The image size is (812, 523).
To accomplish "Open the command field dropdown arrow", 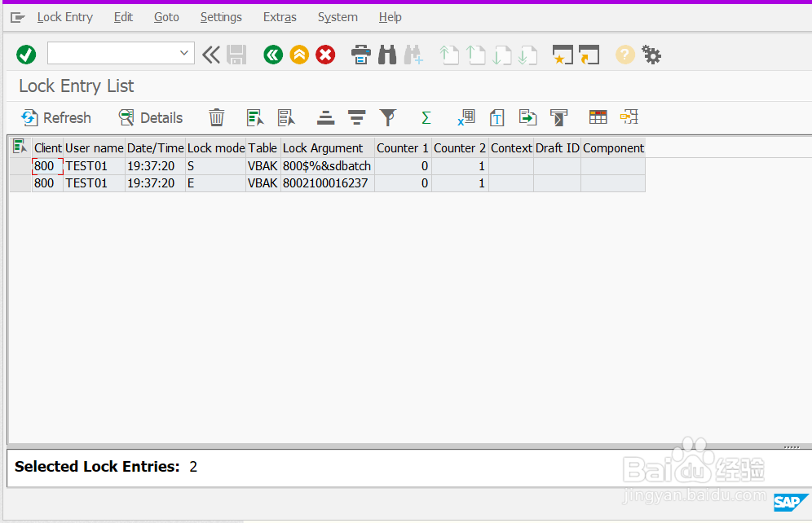I will (183, 53).
